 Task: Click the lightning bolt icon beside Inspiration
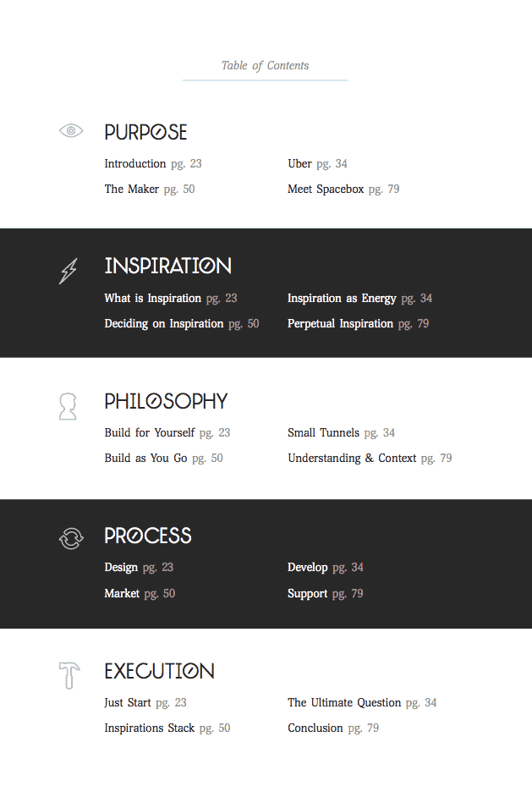(x=68, y=271)
